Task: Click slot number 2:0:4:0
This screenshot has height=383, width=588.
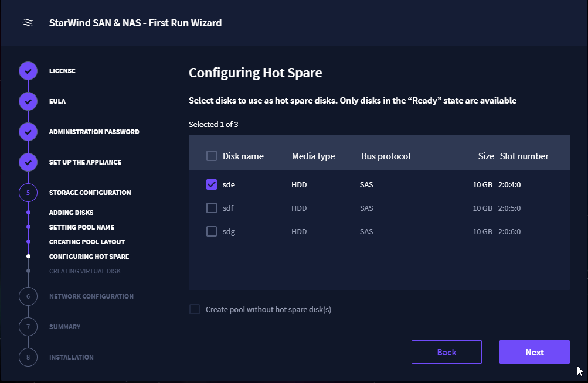Action: pos(509,184)
